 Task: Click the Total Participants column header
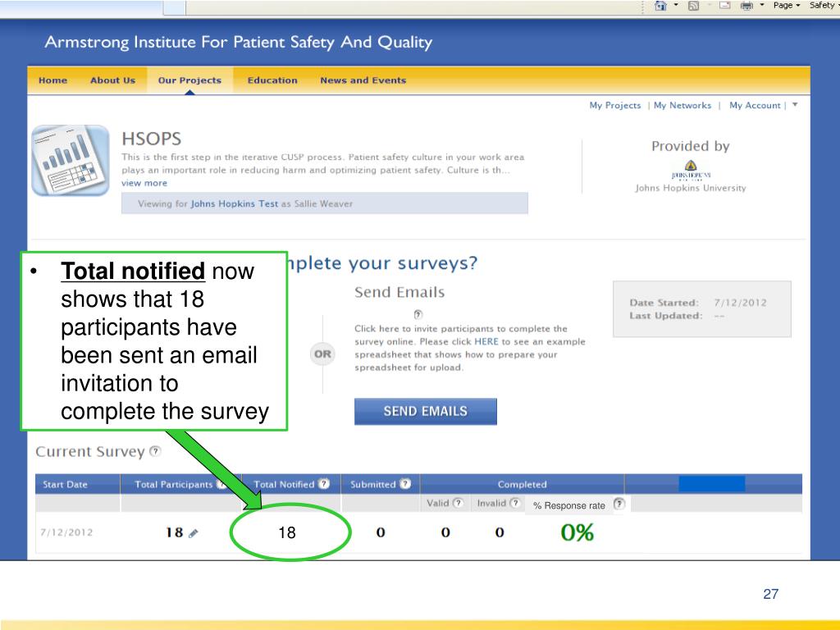(174, 484)
